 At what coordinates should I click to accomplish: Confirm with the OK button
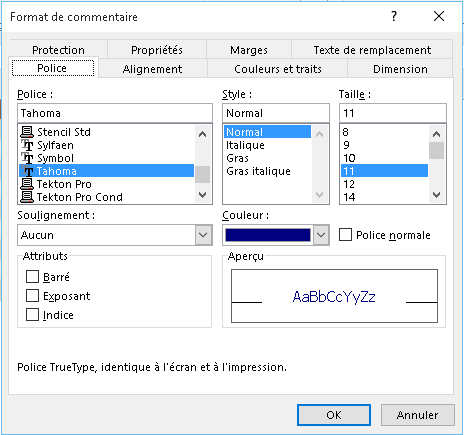pyautogui.click(x=334, y=415)
